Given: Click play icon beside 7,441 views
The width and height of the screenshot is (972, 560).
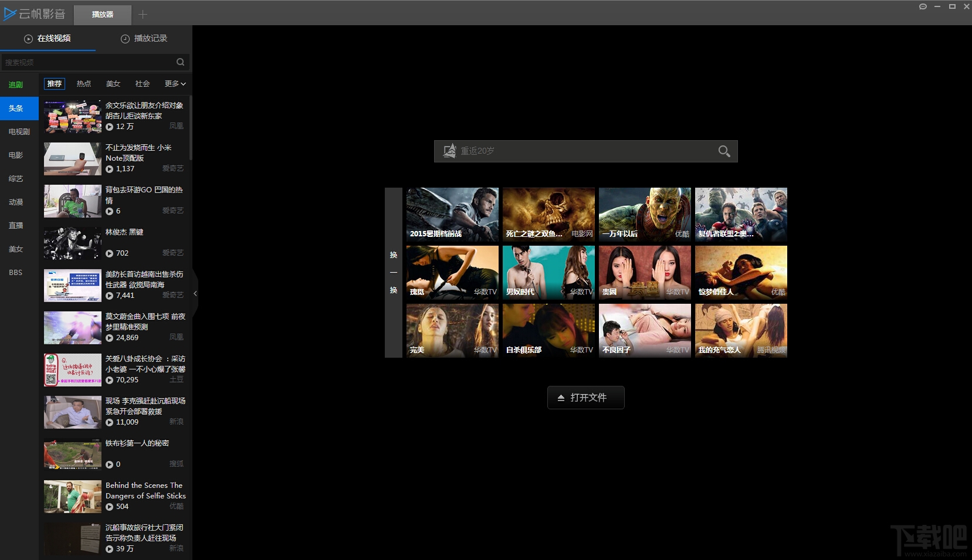Looking at the screenshot, I should [110, 296].
